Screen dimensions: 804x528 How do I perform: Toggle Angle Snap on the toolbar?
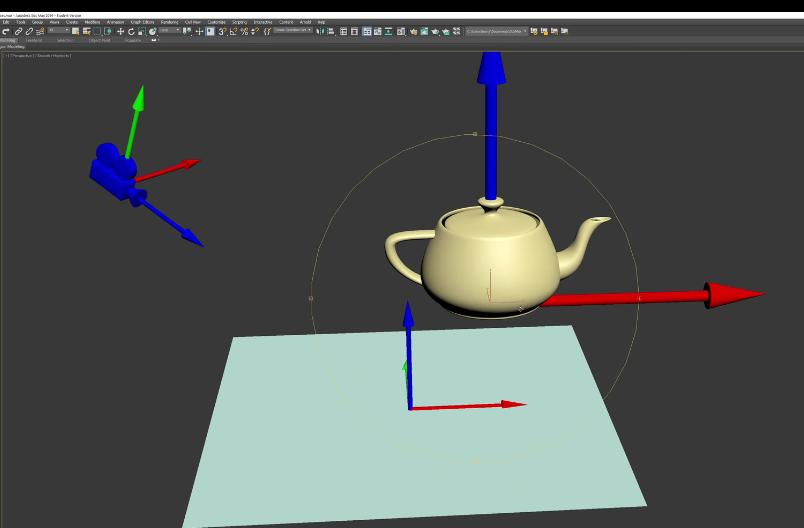coord(233,31)
